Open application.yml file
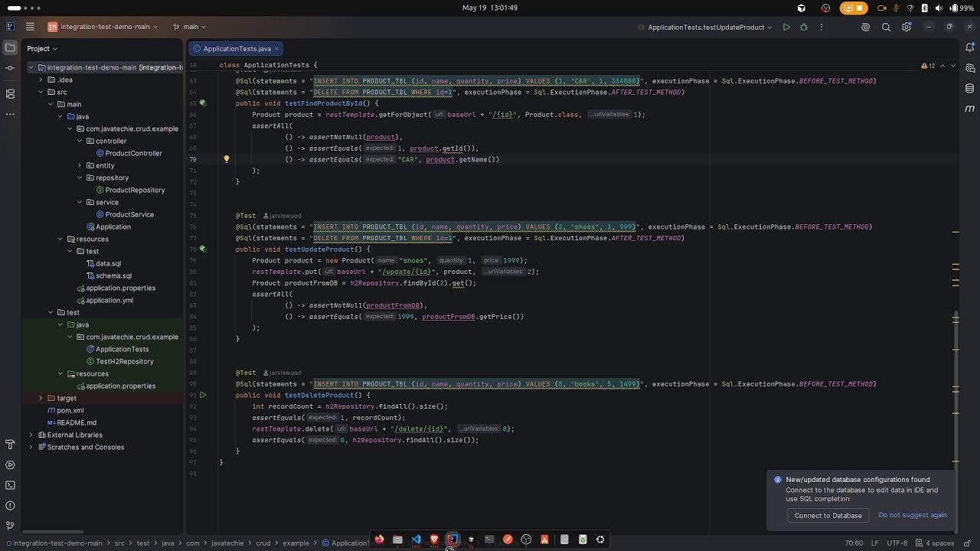This screenshot has width=980, height=551. pos(109,300)
